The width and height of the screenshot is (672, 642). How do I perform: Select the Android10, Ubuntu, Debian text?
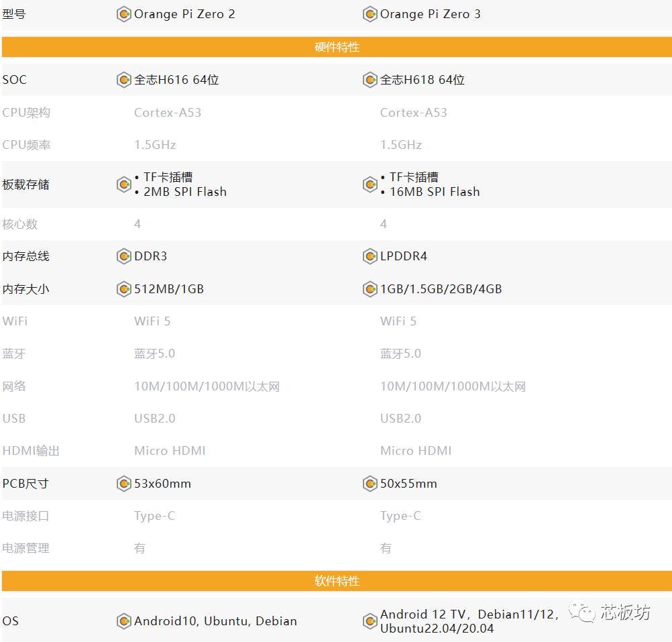click(x=215, y=621)
